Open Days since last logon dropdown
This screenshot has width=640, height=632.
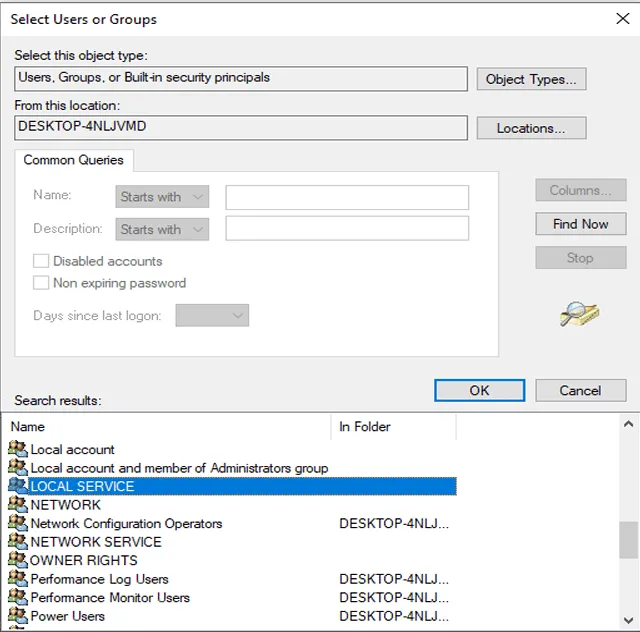pyautogui.click(x=212, y=315)
